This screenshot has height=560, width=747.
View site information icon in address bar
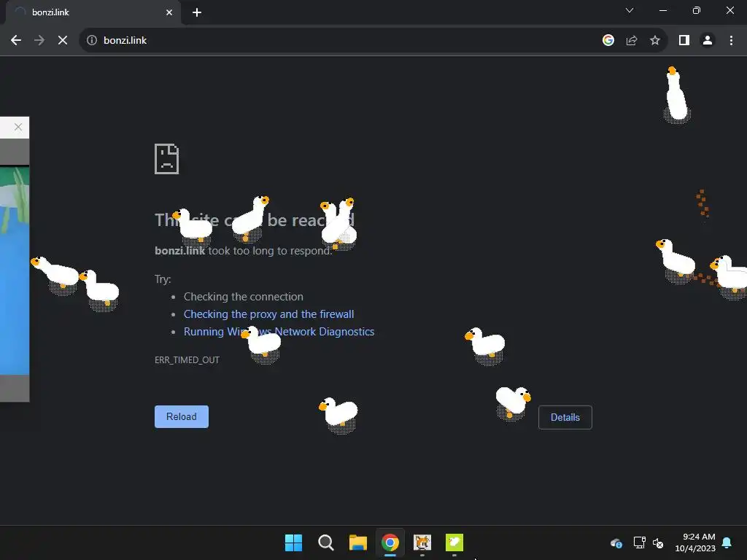[x=92, y=41]
